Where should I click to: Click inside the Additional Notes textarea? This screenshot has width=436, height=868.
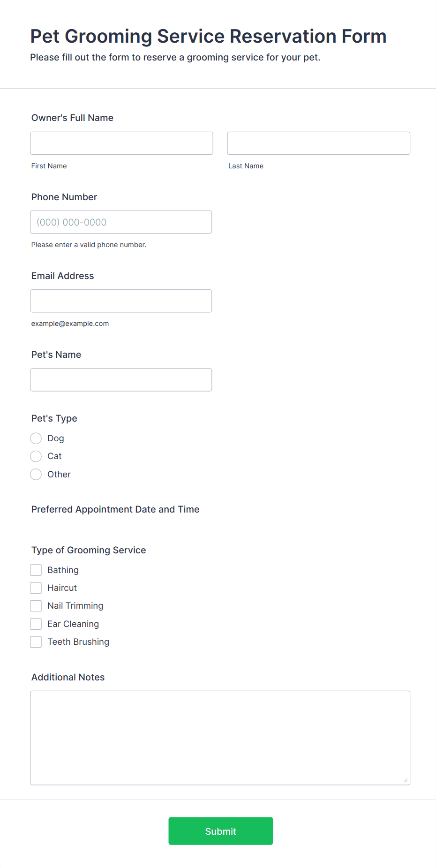[220, 737]
